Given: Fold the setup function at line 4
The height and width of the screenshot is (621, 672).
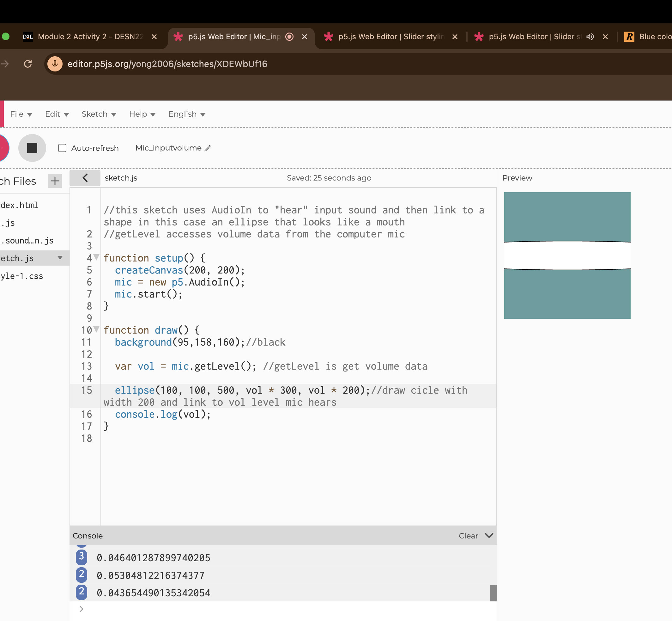Looking at the screenshot, I should click(97, 257).
